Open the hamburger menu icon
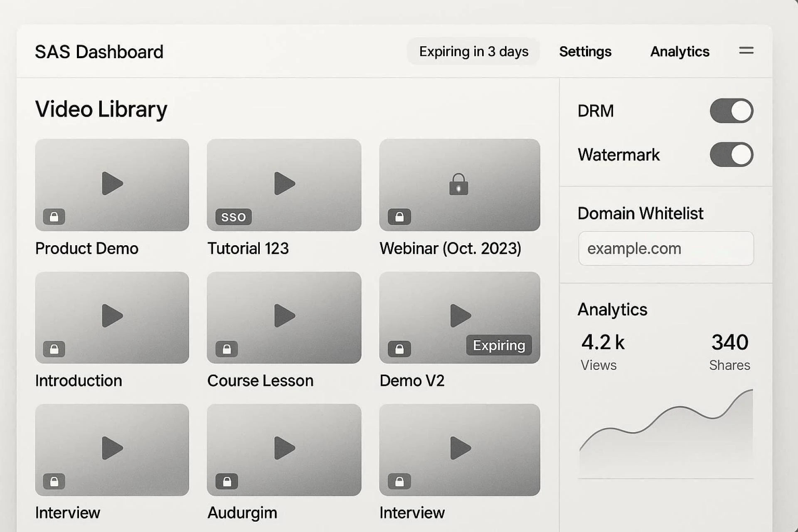798x532 pixels. pos(746,51)
